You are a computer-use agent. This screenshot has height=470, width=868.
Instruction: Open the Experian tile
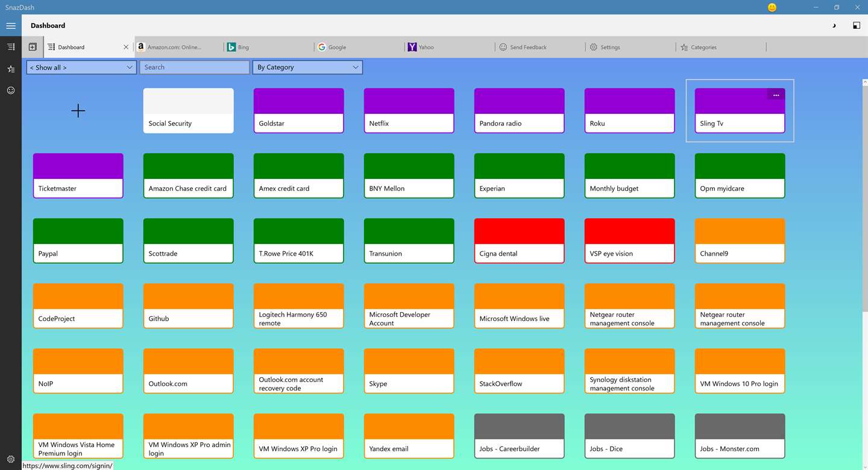pyautogui.click(x=520, y=176)
